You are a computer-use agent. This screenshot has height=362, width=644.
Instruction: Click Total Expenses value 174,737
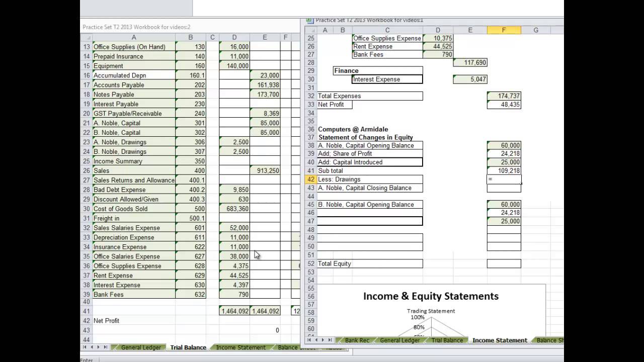(504, 96)
